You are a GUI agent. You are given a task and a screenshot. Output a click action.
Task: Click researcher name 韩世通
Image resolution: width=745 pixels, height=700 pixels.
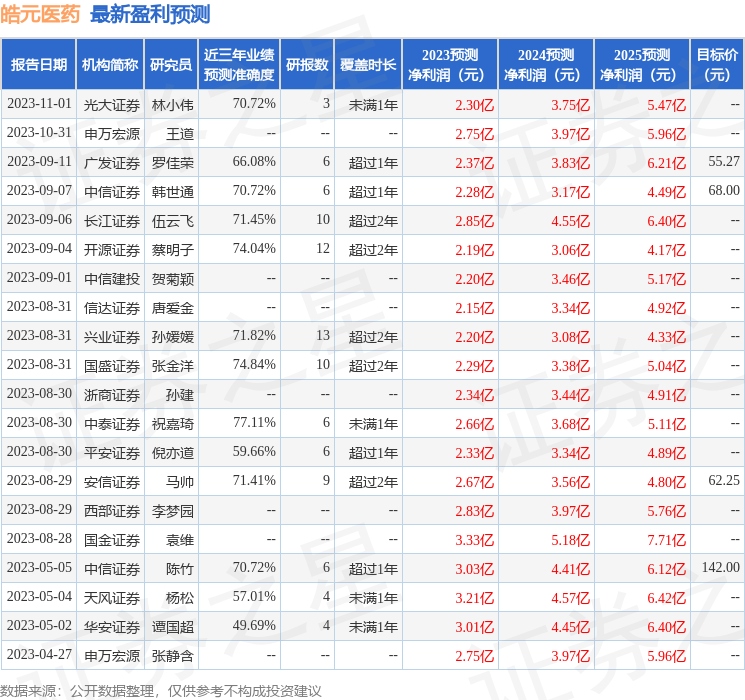(x=172, y=192)
